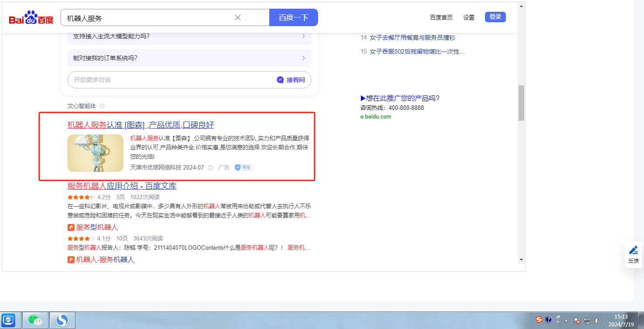Click the Show Desktop strip
Image resolution: width=644 pixels, height=329 pixels.
point(641,320)
